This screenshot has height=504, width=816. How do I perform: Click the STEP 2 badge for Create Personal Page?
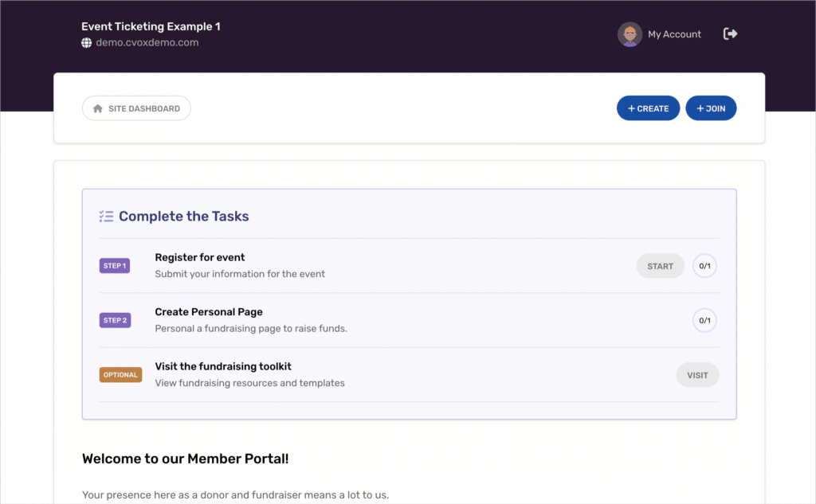click(x=114, y=320)
